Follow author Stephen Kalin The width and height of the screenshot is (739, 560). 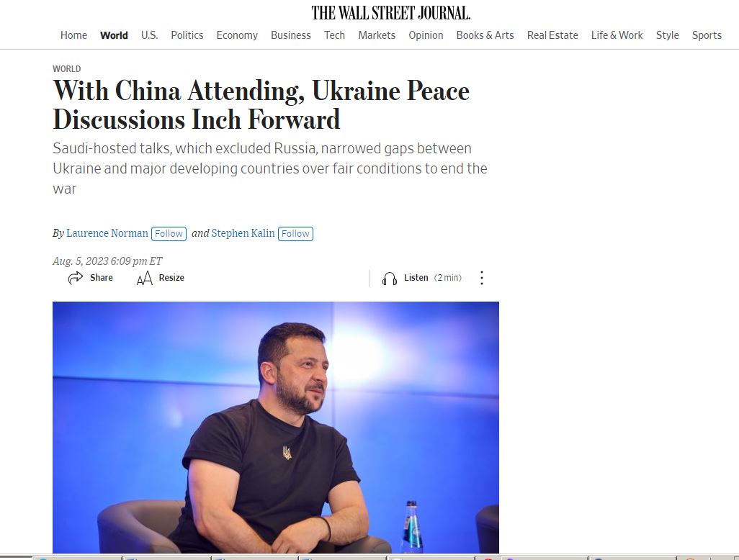pos(295,234)
